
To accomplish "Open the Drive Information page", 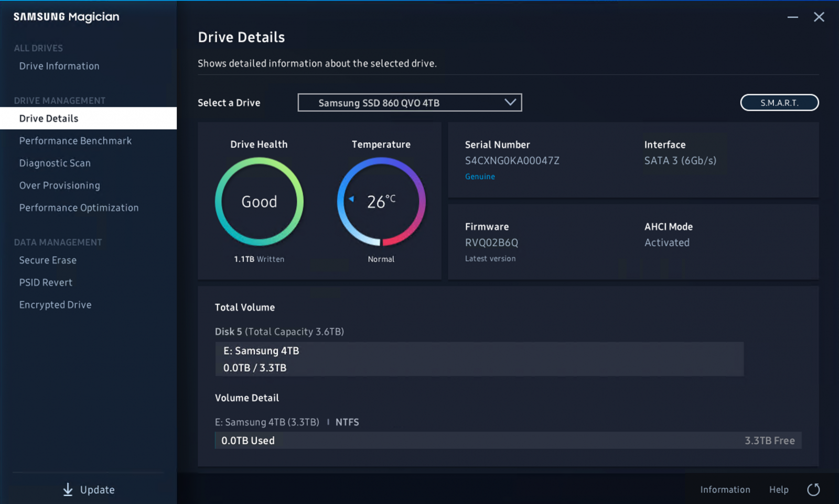I will 59,66.
